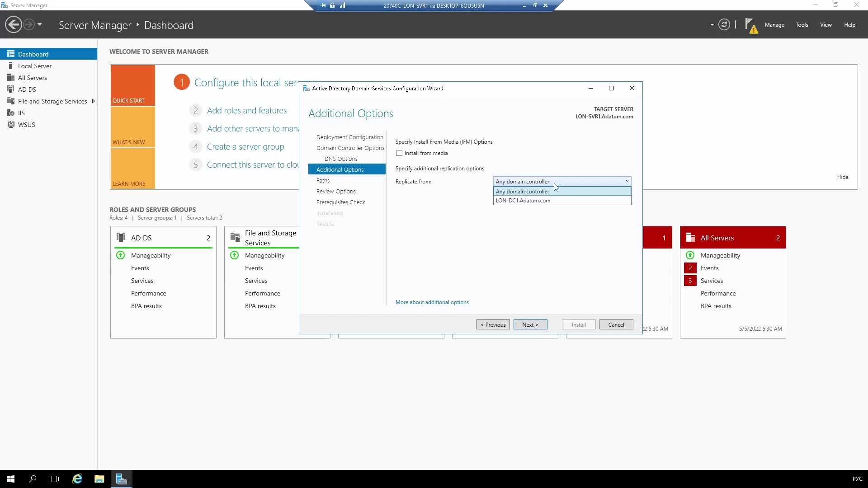Image resolution: width=868 pixels, height=488 pixels.
Task: Click the File and Storage Services tile header
Action: 263,238
